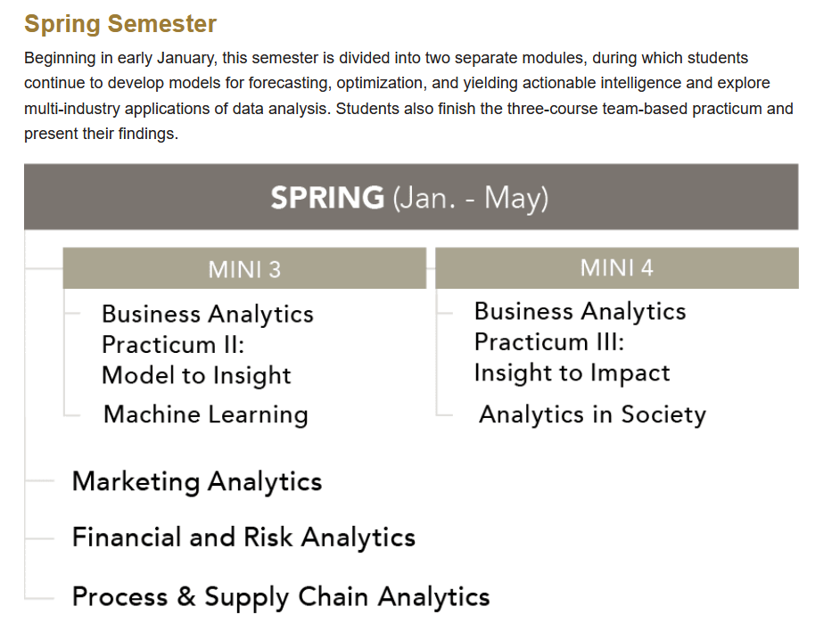The width and height of the screenshot is (840, 631).
Task: Click tree connector line beside Marketing Analytics
Action: (39, 481)
